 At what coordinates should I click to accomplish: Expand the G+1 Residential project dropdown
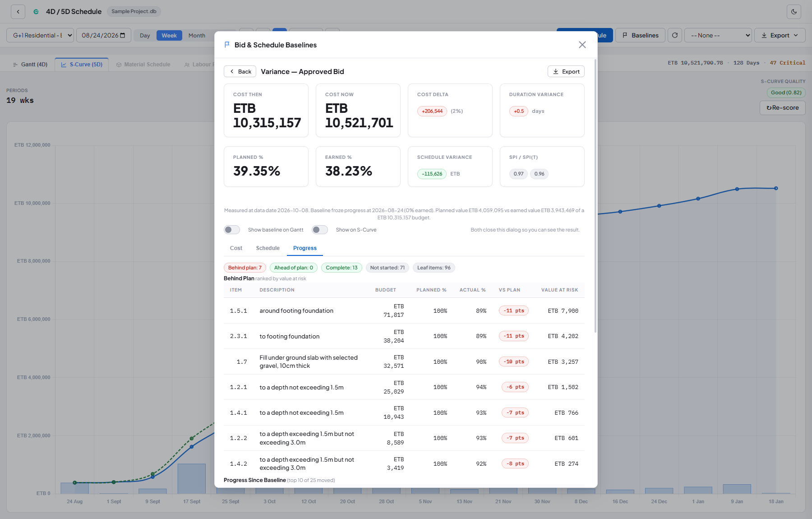coord(40,35)
